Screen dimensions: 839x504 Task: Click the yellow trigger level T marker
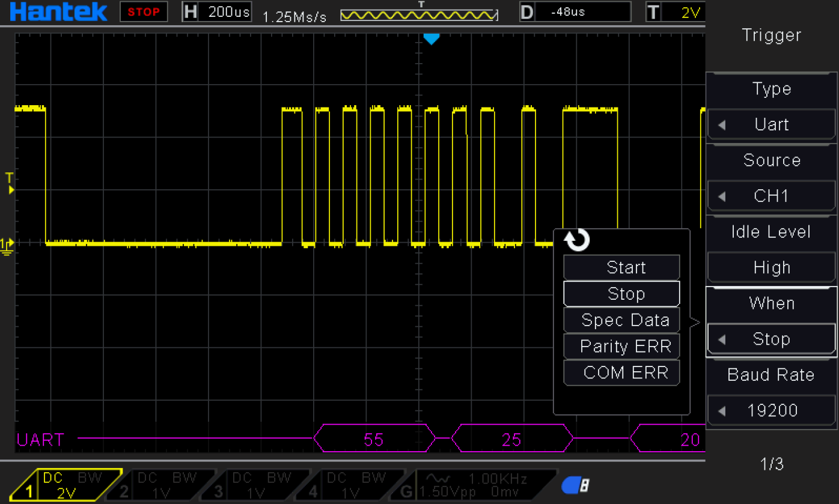(10, 183)
